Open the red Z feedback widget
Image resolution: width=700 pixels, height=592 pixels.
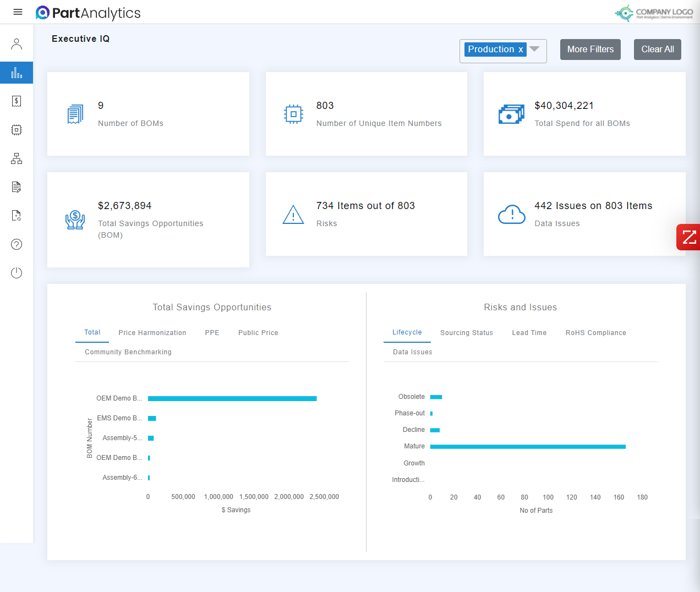(688, 237)
